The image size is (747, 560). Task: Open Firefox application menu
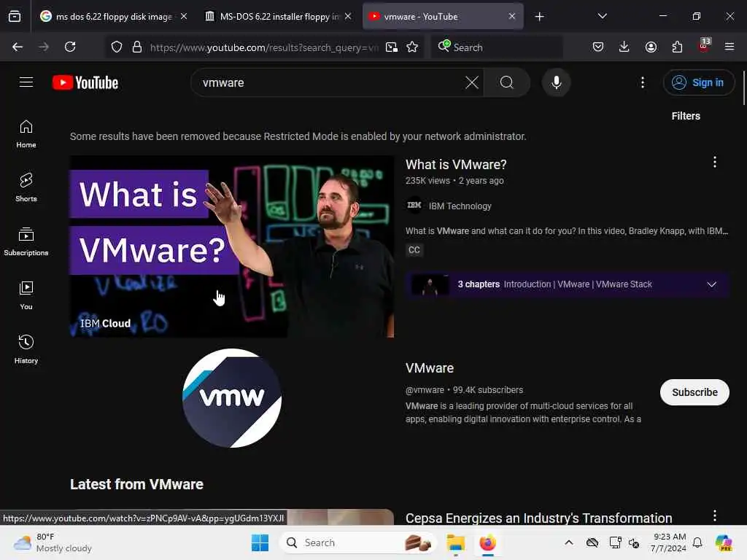click(729, 47)
